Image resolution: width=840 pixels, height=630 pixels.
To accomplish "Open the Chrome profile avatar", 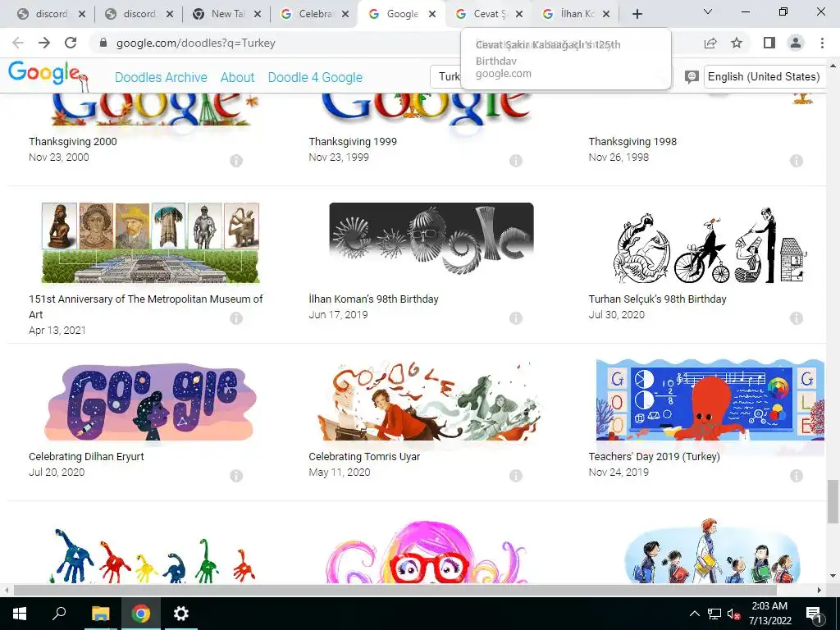I will [796, 43].
